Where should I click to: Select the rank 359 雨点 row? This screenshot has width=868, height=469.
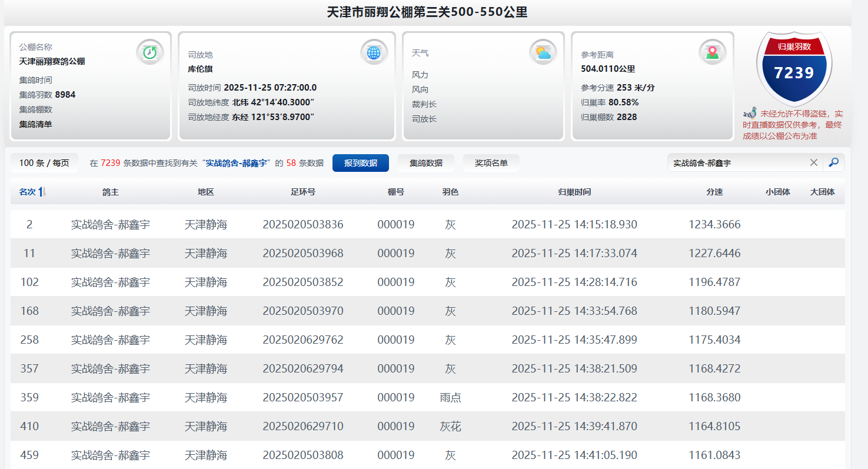[x=427, y=397]
